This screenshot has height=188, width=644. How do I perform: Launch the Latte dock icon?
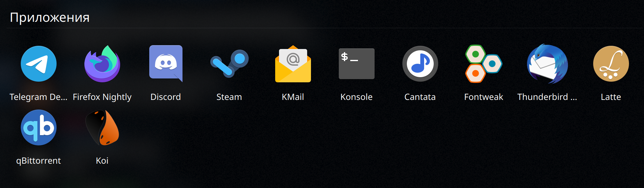[x=611, y=64]
